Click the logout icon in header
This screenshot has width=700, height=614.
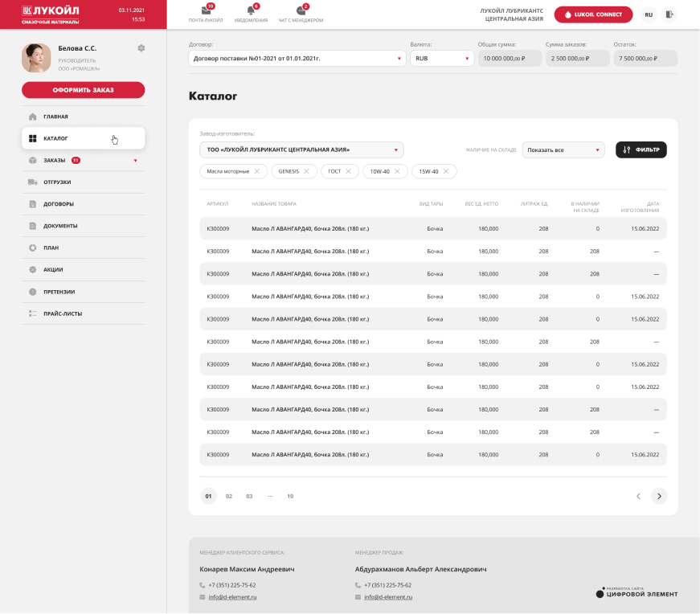click(669, 14)
